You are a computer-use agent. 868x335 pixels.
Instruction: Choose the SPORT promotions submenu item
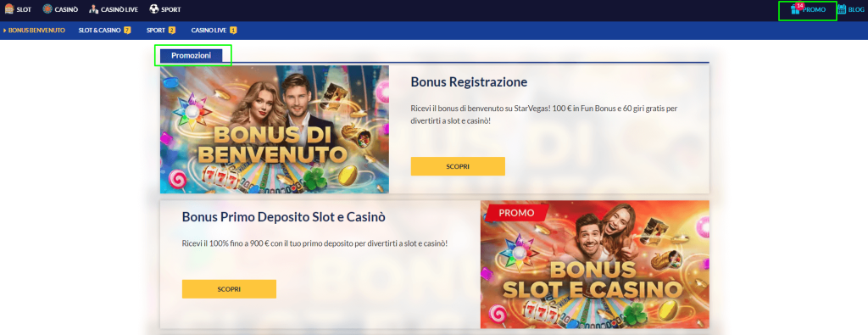click(x=156, y=30)
